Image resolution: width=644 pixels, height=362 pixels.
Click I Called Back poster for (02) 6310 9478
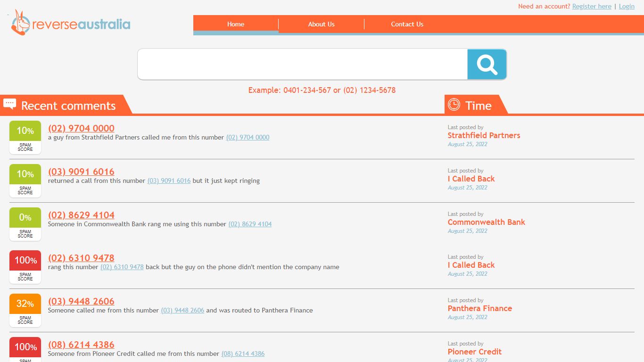click(x=471, y=265)
